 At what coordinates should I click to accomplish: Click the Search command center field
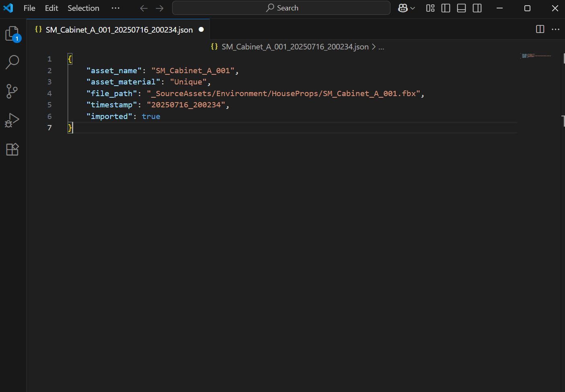tap(281, 8)
